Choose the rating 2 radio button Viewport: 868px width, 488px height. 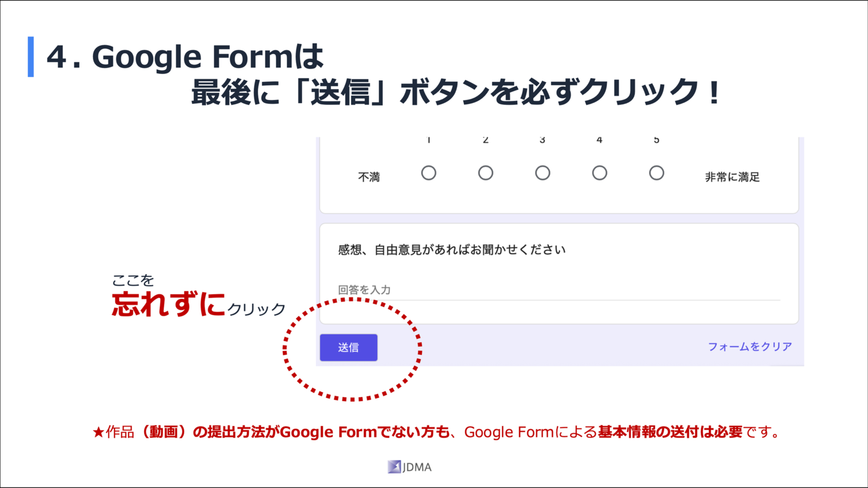tap(485, 173)
